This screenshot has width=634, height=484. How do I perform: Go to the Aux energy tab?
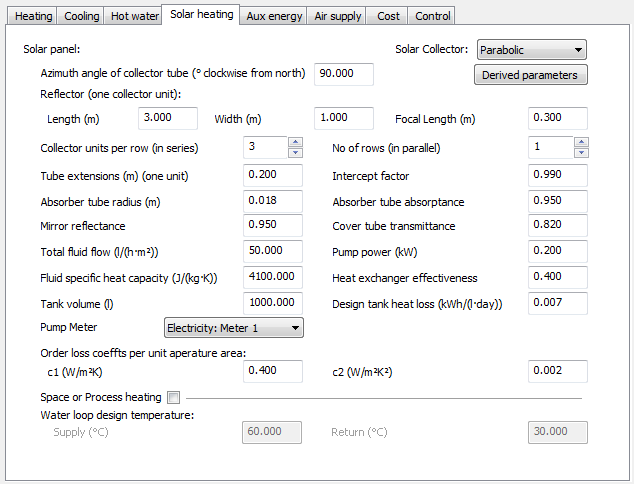273,16
